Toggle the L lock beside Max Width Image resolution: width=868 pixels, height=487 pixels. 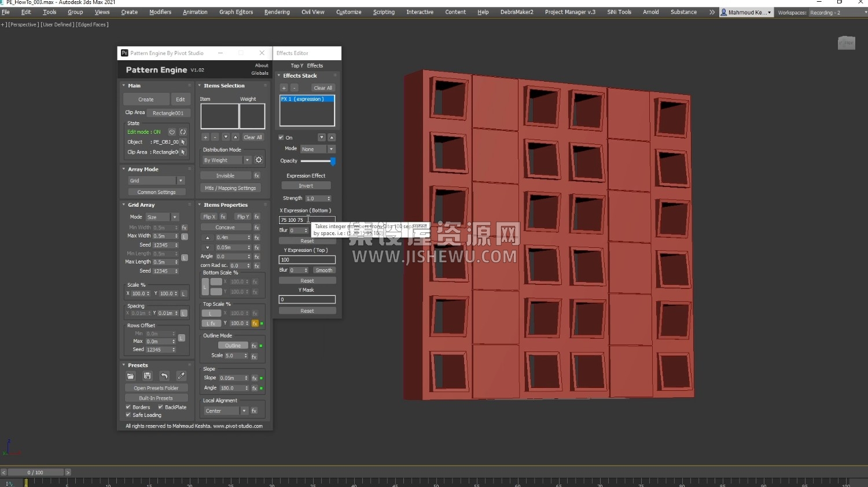coord(185,236)
